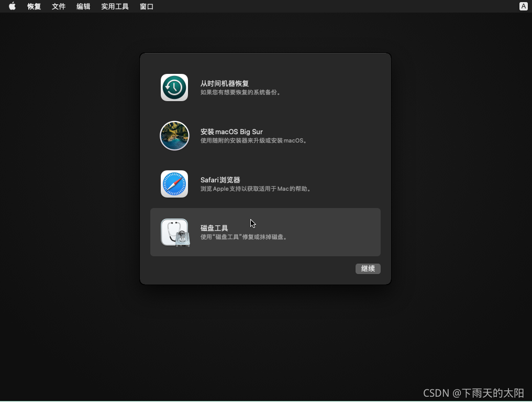Image resolution: width=532 pixels, height=403 pixels.
Task: Open the 文件 menu
Action: (x=58, y=6)
